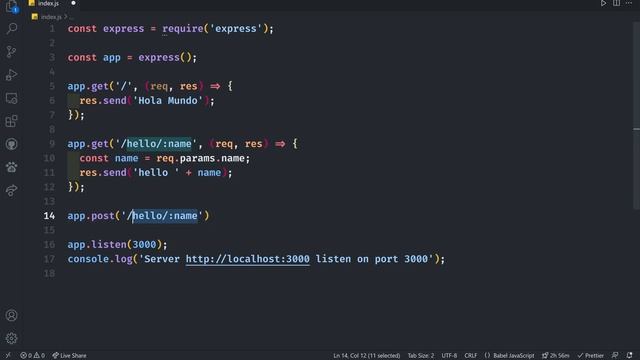
Task: Show errors and warnings count
Action: coord(32,356)
